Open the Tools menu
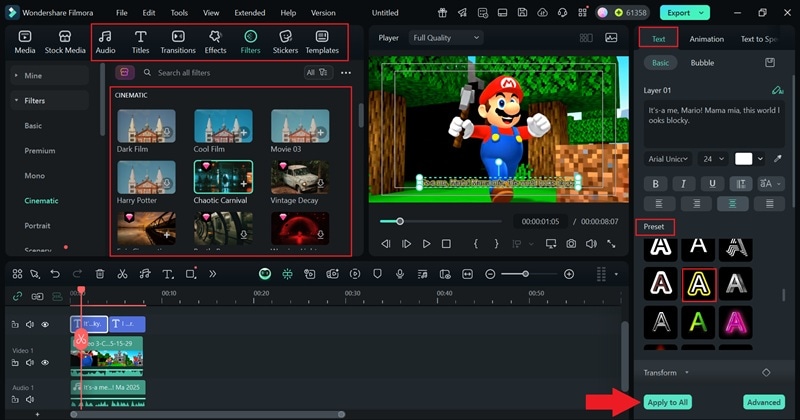 (x=179, y=13)
